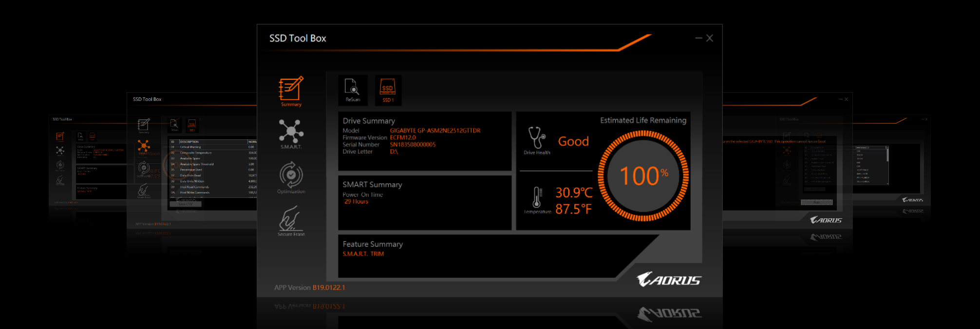The height and width of the screenshot is (329, 980).
Task: Select the Available Spare Threshold row in the left table
Action: pos(213,164)
